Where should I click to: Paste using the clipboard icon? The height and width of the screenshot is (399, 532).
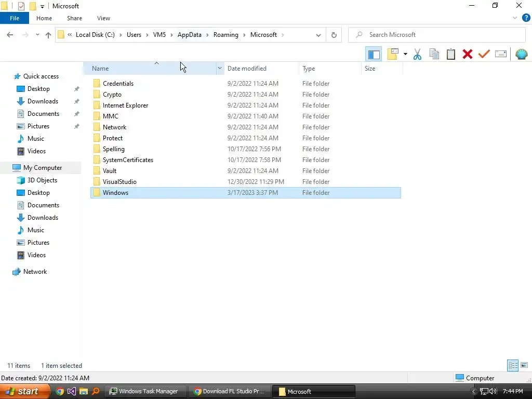tap(451, 54)
